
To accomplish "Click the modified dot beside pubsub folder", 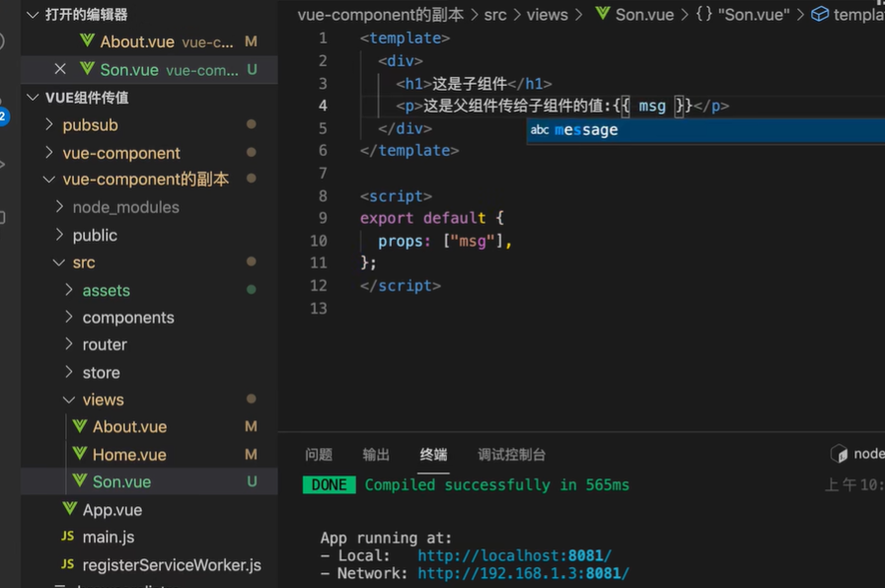I will point(252,124).
